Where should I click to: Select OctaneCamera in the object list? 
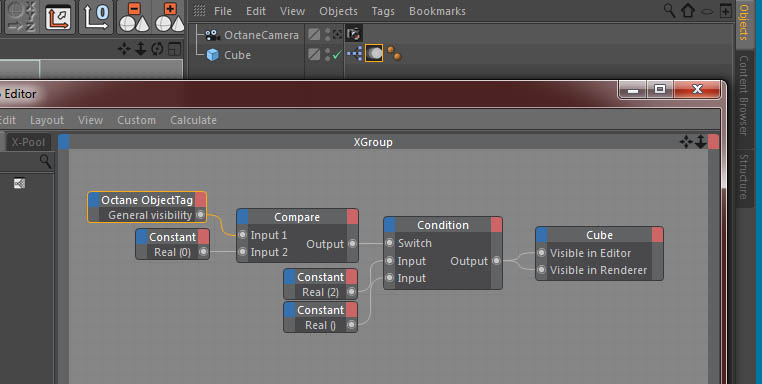[261, 35]
